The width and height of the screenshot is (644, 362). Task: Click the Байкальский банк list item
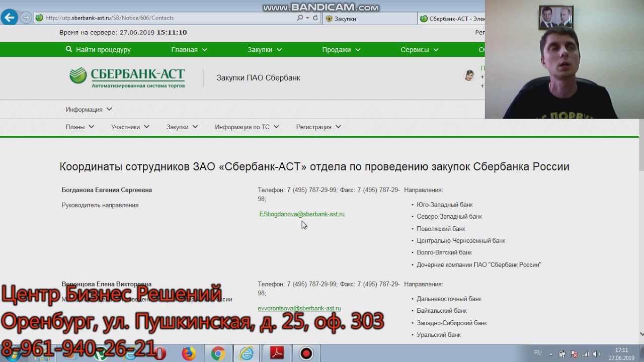pyautogui.click(x=442, y=311)
